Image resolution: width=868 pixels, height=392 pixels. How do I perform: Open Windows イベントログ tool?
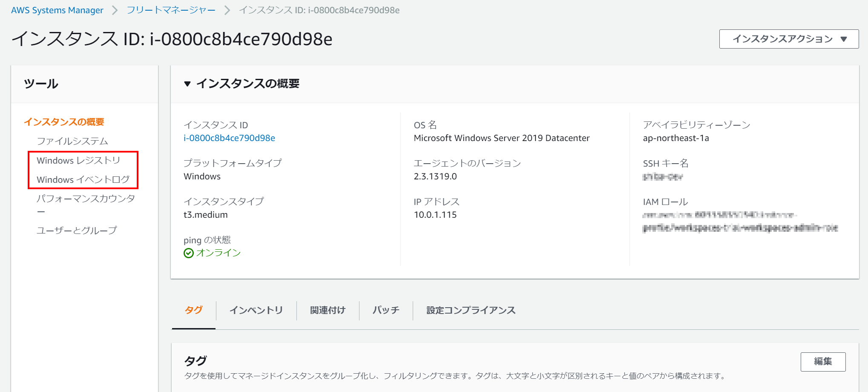[x=83, y=180]
